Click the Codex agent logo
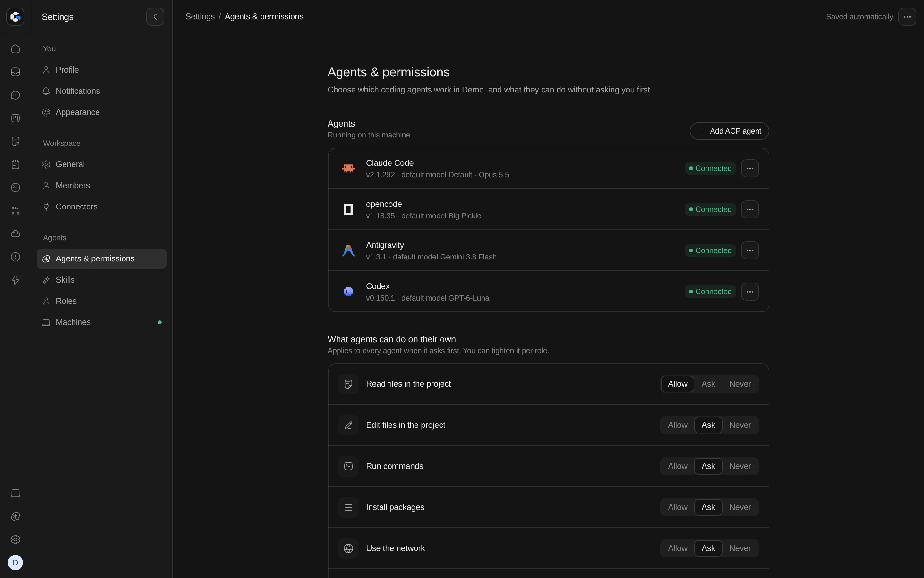Image resolution: width=924 pixels, height=578 pixels. 348,292
